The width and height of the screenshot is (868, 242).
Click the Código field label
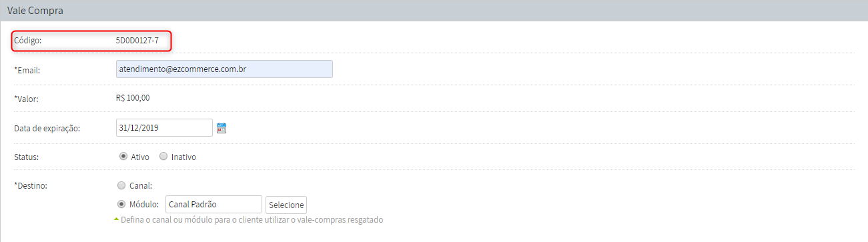point(28,41)
